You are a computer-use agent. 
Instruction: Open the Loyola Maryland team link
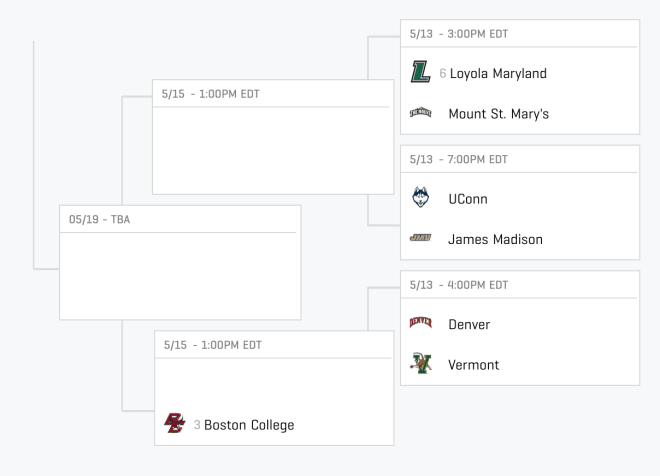click(498, 73)
